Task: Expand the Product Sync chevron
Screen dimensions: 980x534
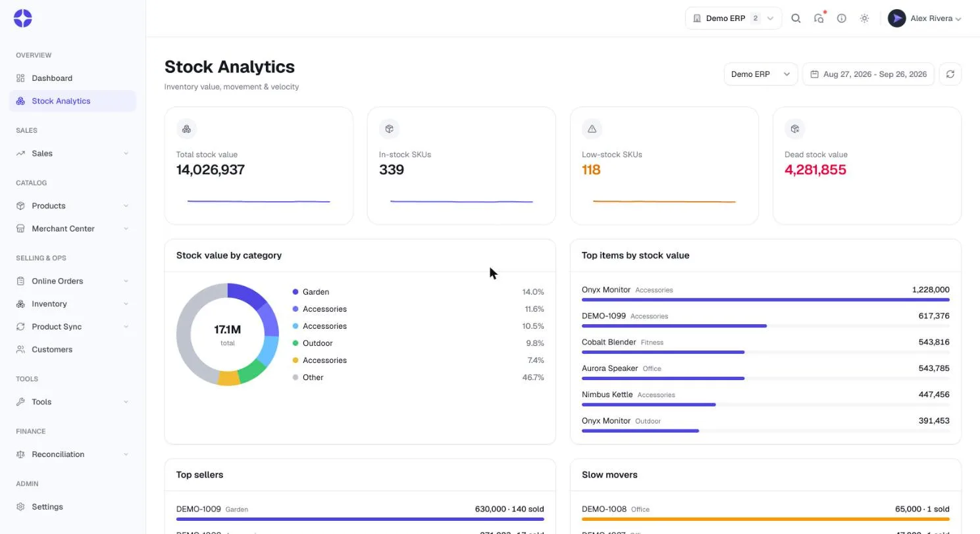Action: tap(126, 327)
